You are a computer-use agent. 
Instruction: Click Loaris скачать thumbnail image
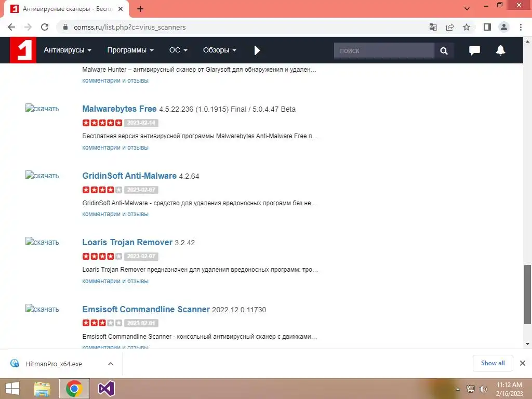(42, 242)
